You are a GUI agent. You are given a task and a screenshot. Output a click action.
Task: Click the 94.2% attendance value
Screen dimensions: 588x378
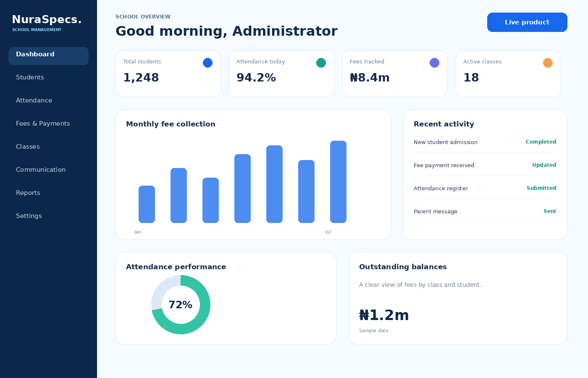tap(256, 78)
